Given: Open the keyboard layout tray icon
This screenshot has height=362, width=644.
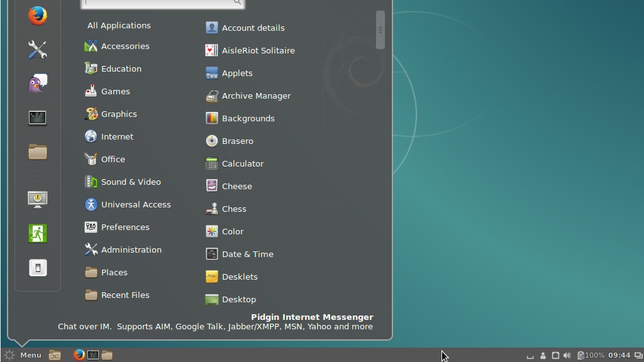Looking at the screenshot, I should [530, 355].
